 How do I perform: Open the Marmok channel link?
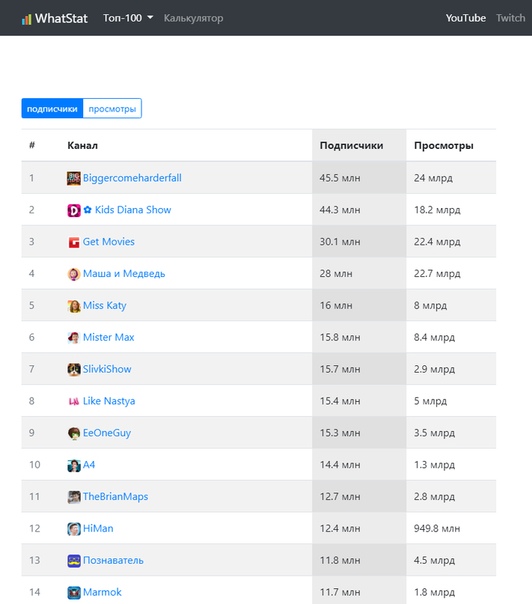[102, 592]
